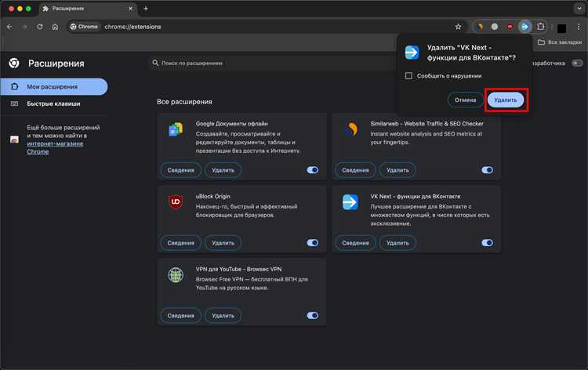Disable the VK Next extension switch
588x370 pixels.
point(487,243)
